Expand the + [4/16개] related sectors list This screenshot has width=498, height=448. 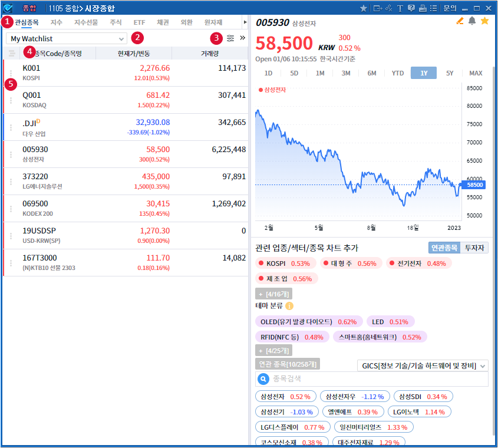pyautogui.click(x=273, y=293)
